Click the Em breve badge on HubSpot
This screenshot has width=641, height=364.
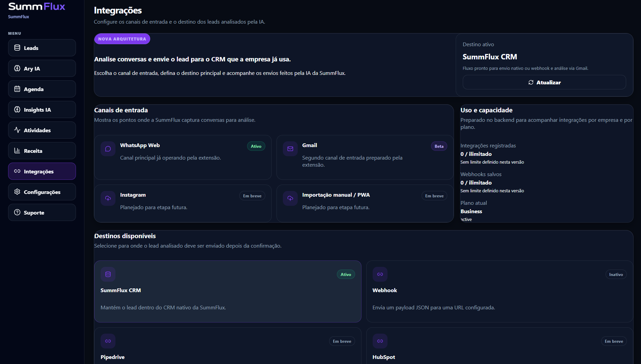[614, 341]
